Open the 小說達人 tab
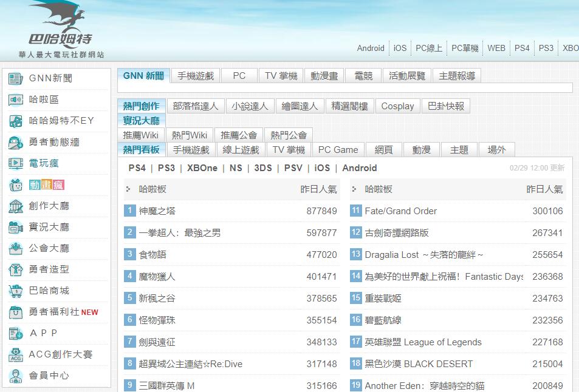Viewport: 579px width, 392px height. 250,106
